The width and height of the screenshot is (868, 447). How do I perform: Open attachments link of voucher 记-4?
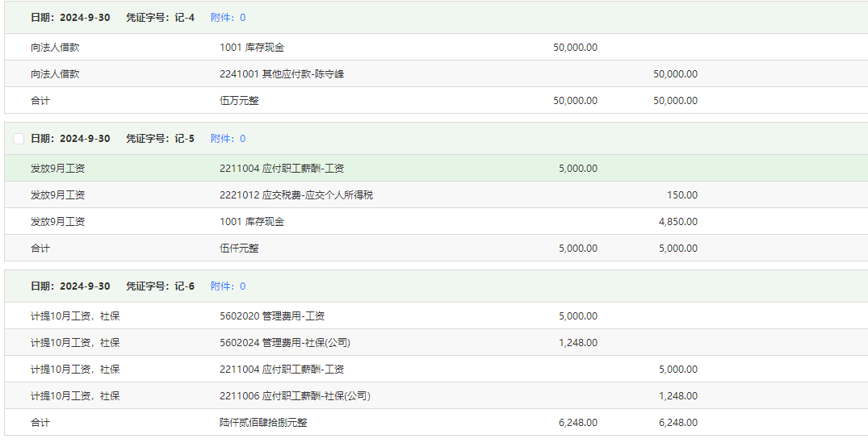click(228, 18)
